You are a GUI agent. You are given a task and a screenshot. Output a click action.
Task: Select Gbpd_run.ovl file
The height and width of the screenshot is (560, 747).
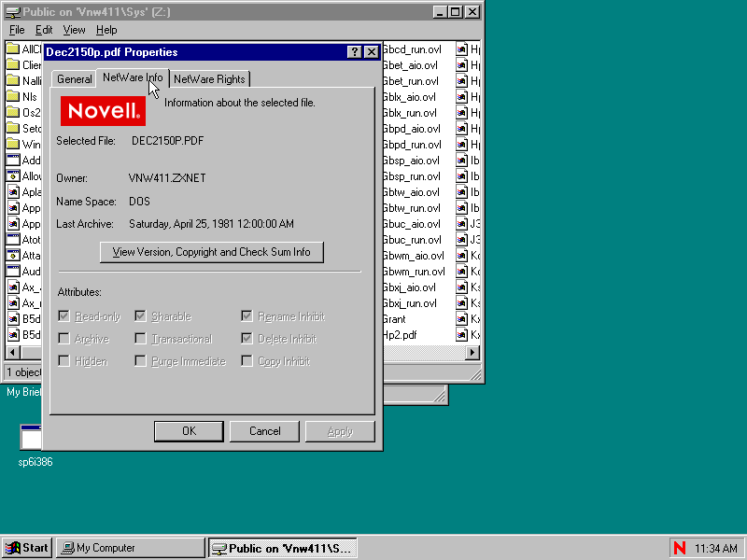[413, 145]
